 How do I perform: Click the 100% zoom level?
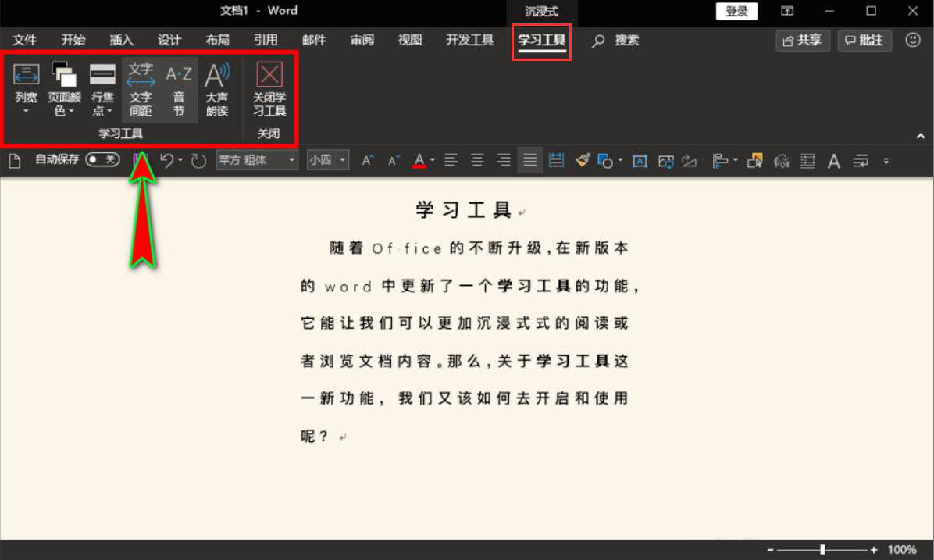[x=902, y=549]
